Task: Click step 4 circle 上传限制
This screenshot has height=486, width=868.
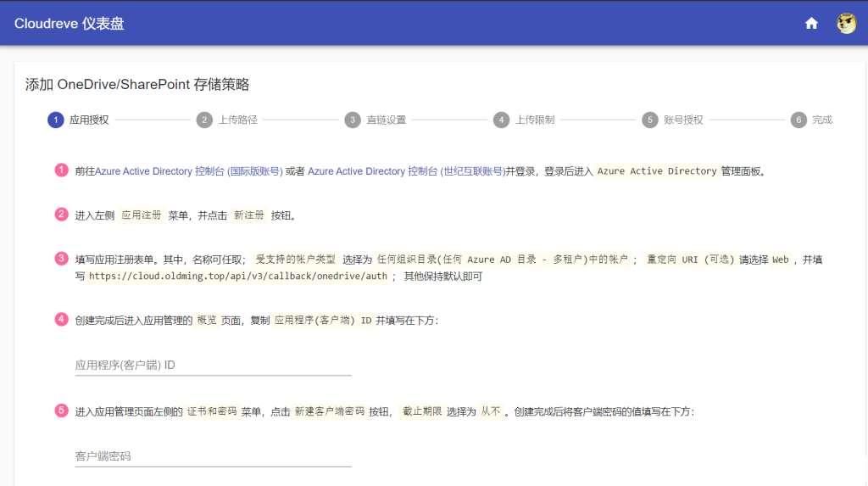Action: [502, 120]
